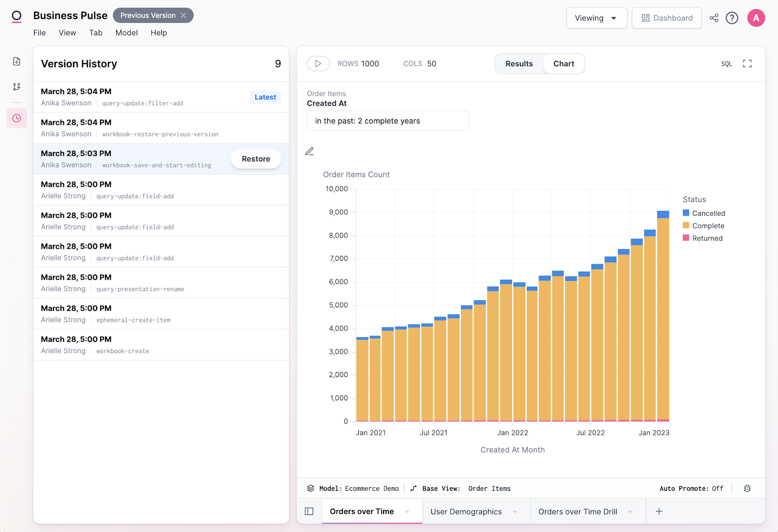The height and width of the screenshot is (532, 778).
Task: Switch to the Results view
Action: 519,64
